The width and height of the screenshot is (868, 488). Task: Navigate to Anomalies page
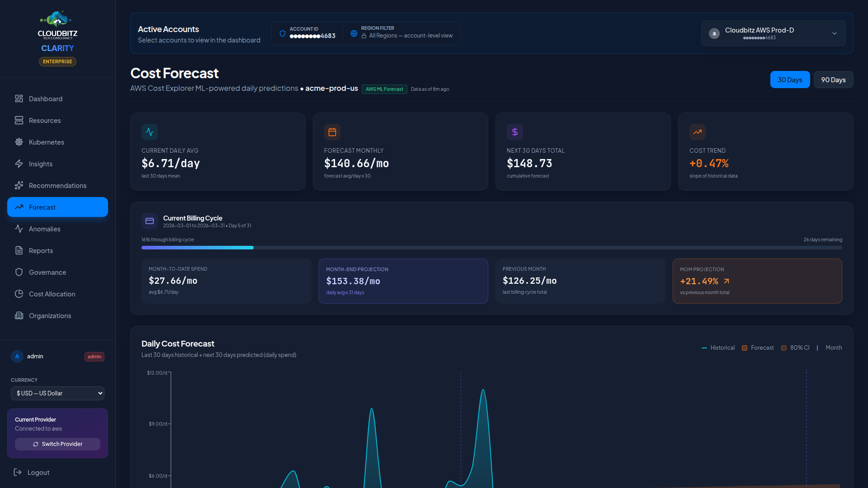(57, 229)
